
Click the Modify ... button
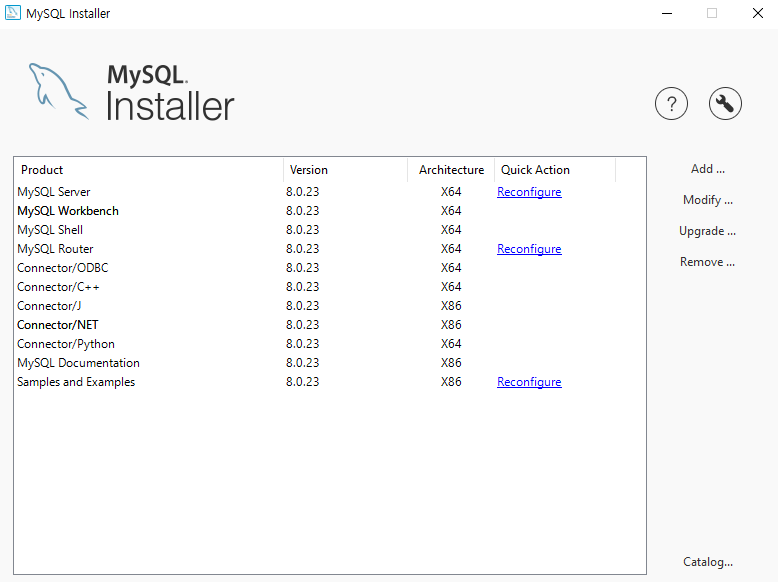pyautogui.click(x=708, y=200)
